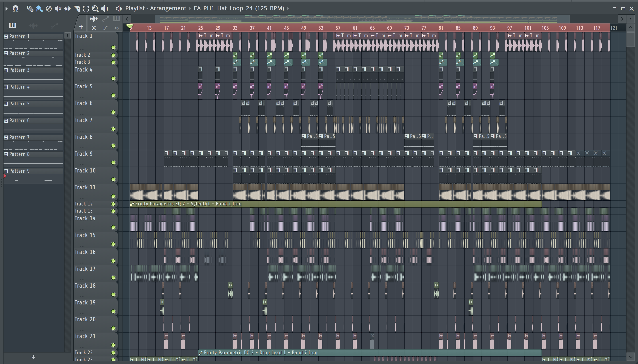The image size is (638, 364).
Task: Click the small options button right of overview
Action: (630, 19)
